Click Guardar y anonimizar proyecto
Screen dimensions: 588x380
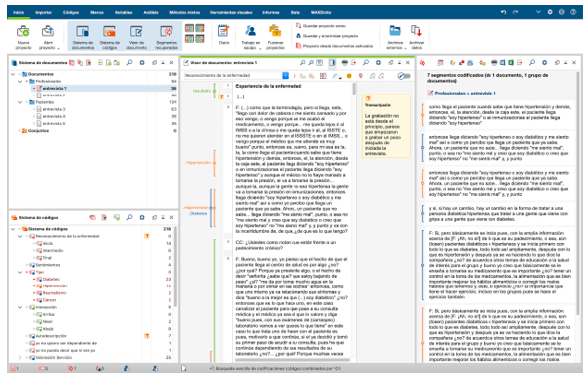click(327, 36)
